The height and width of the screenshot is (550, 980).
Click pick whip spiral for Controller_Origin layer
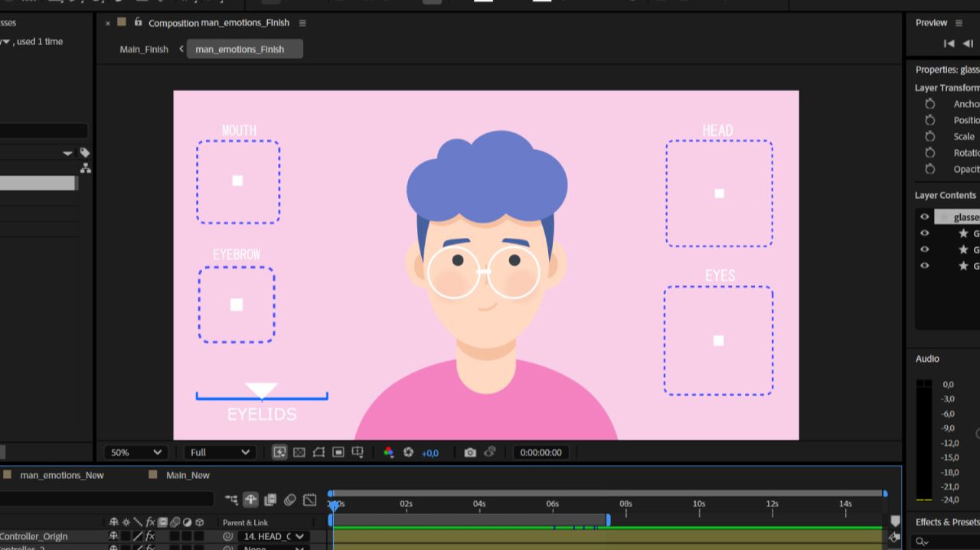(x=227, y=536)
